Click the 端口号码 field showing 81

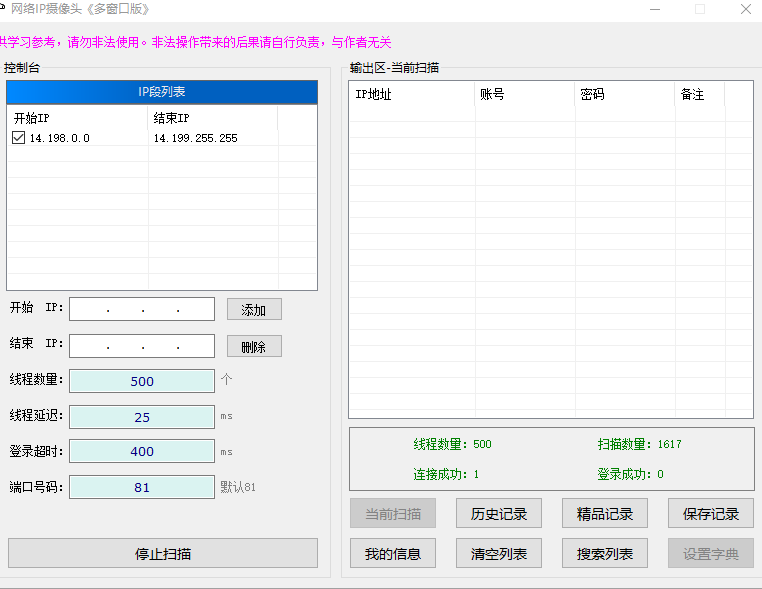coord(142,487)
